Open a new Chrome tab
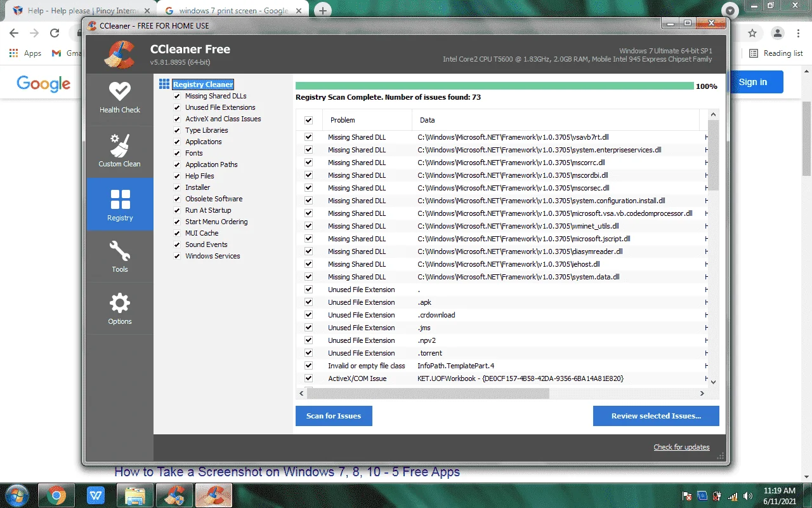 coord(323,10)
